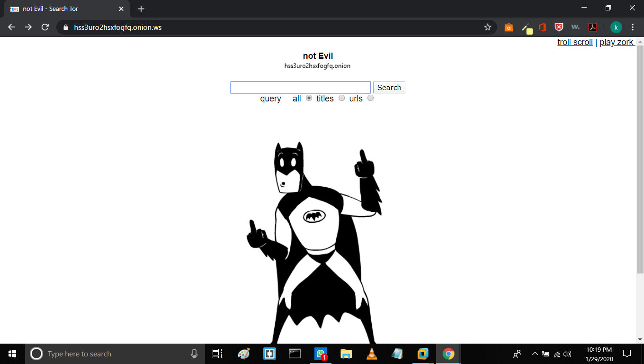Image resolution: width=644 pixels, height=364 pixels.
Task: Open a new browser tab
Action: coord(141,9)
